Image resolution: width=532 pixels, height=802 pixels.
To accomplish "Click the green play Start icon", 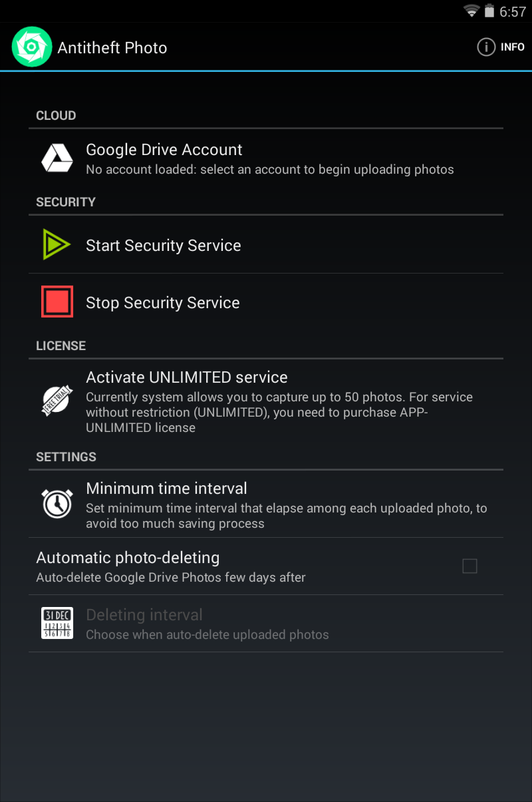I will [57, 245].
